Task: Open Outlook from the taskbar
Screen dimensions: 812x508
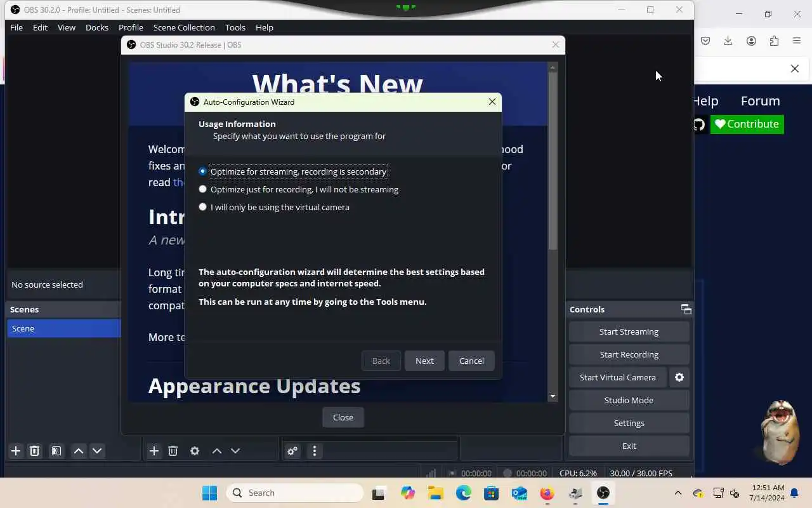Action: pos(519,493)
